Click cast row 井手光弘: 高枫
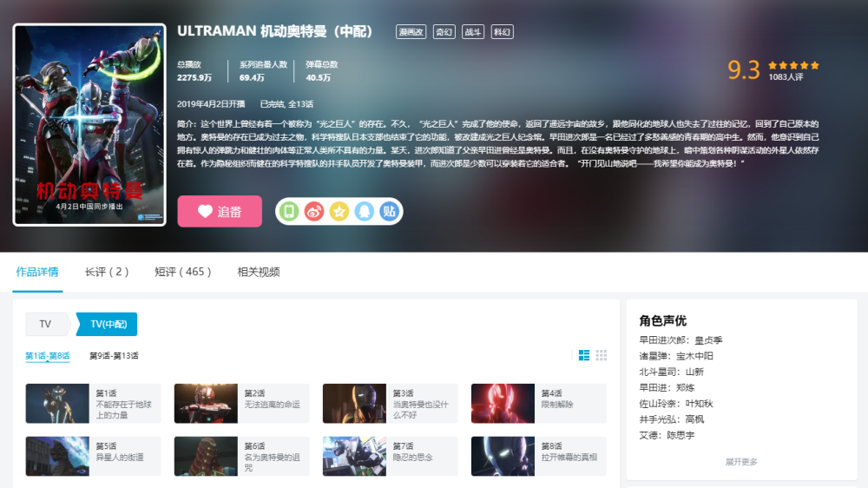This screenshot has width=868, height=488. (672, 419)
